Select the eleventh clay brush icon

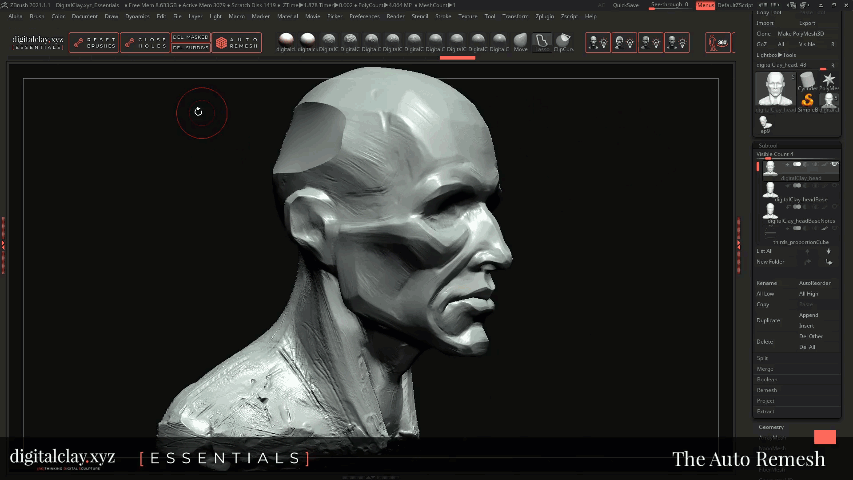click(499, 40)
